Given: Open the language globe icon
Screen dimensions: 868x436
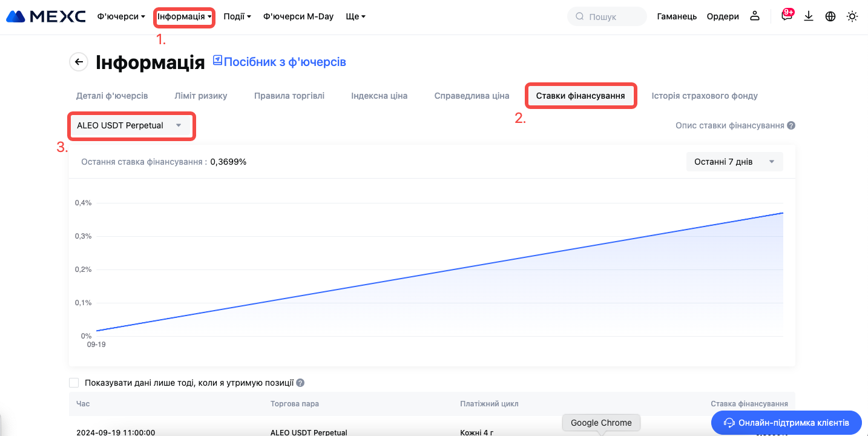Looking at the screenshot, I should pos(830,16).
